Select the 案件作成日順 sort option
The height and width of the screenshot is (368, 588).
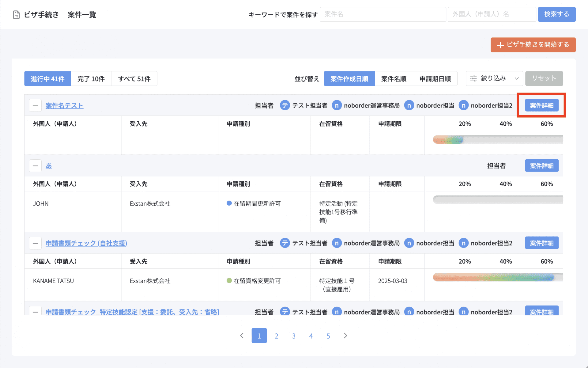coord(349,79)
